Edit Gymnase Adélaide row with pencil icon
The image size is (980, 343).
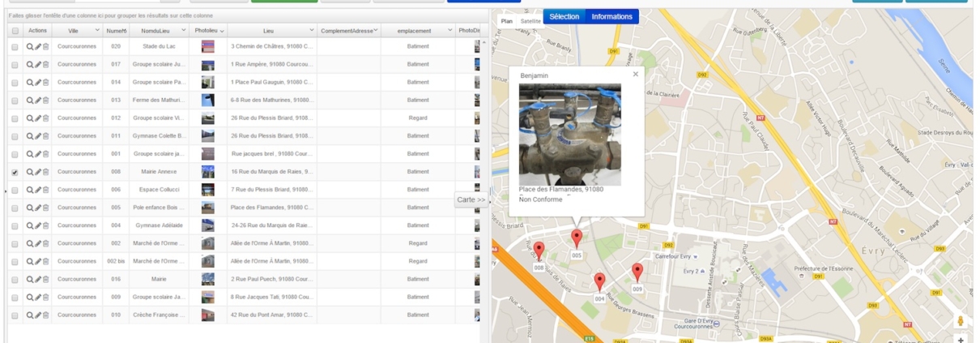[x=37, y=225]
